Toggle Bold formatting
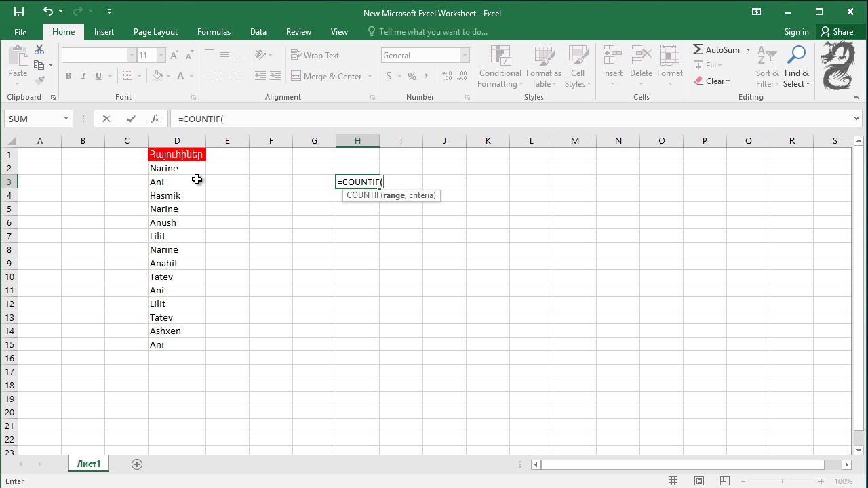Viewport: 868px width, 488px height. 68,77
